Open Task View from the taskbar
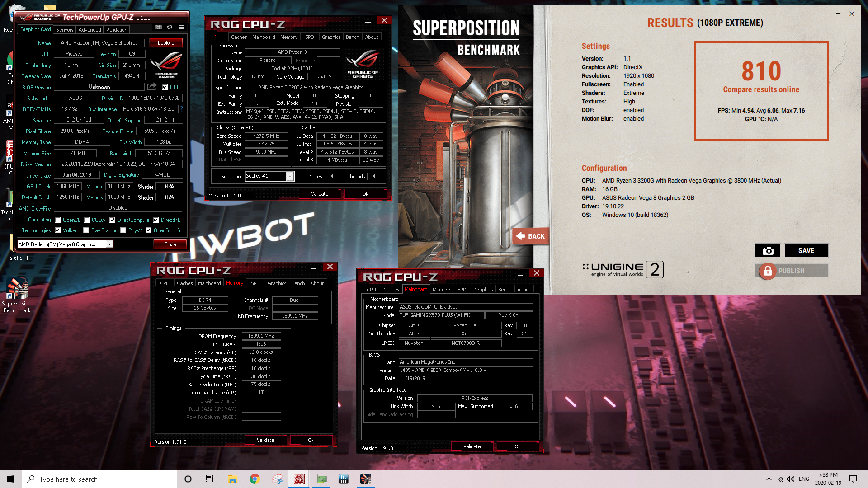 [210, 479]
